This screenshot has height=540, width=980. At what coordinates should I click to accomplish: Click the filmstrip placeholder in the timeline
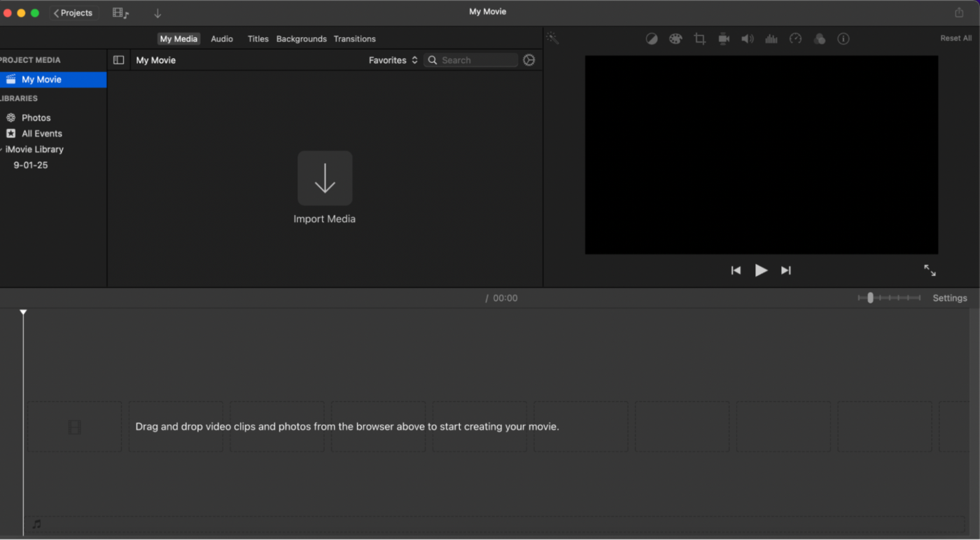click(75, 427)
